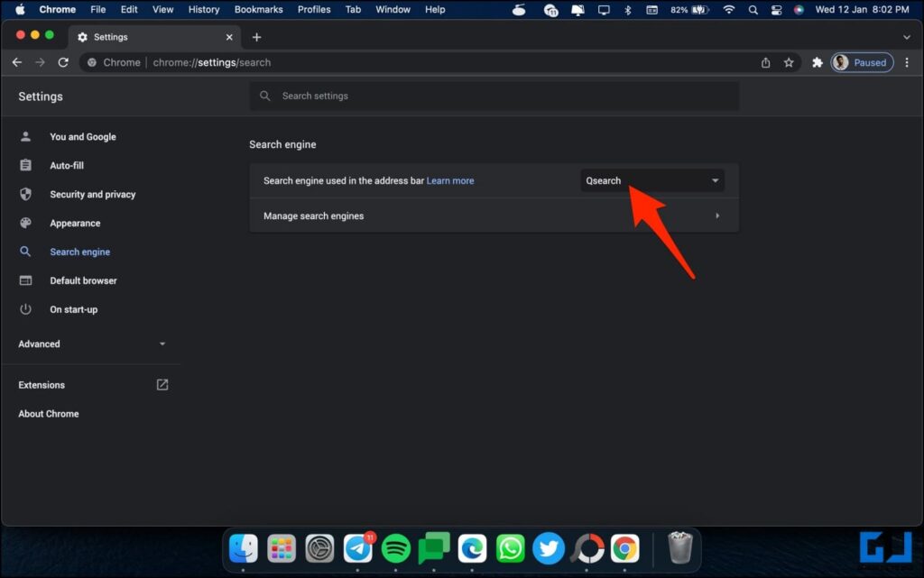The width and height of the screenshot is (924, 578).
Task: Click the Apple menu icon
Action: 20,9
